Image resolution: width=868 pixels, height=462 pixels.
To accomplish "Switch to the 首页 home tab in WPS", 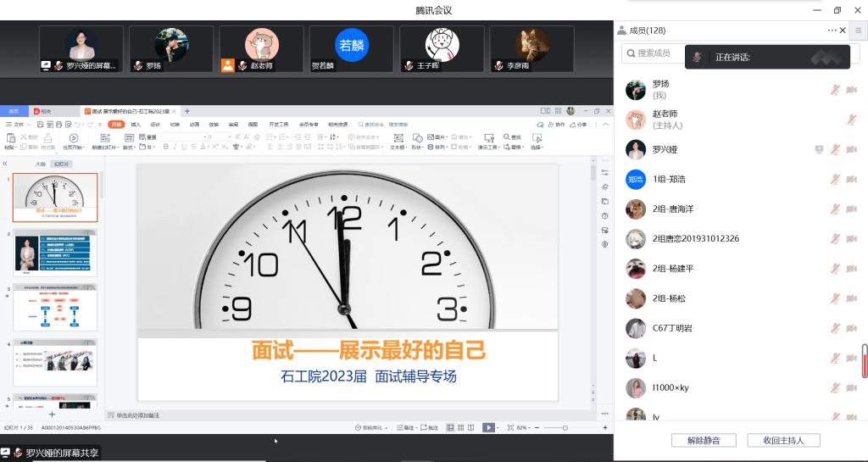I will [14, 111].
